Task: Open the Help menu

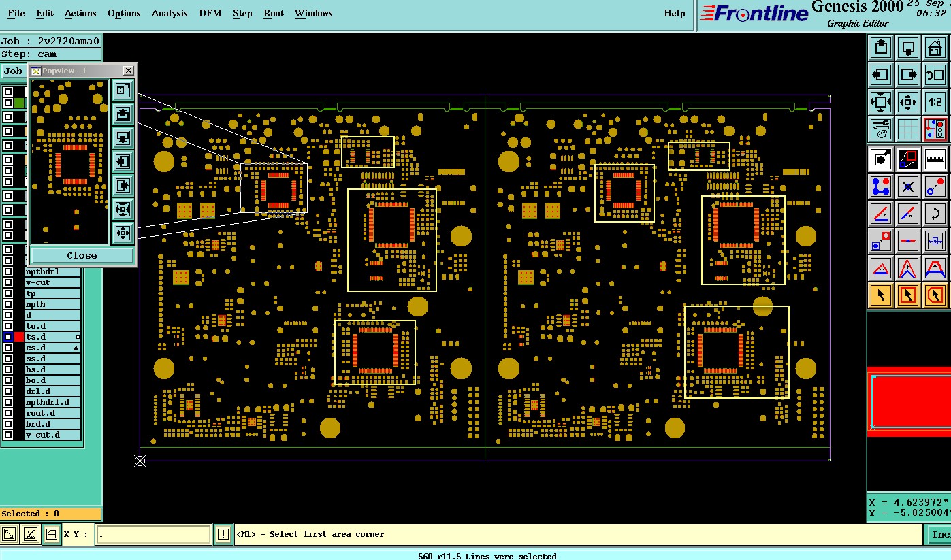Action: click(675, 13)
